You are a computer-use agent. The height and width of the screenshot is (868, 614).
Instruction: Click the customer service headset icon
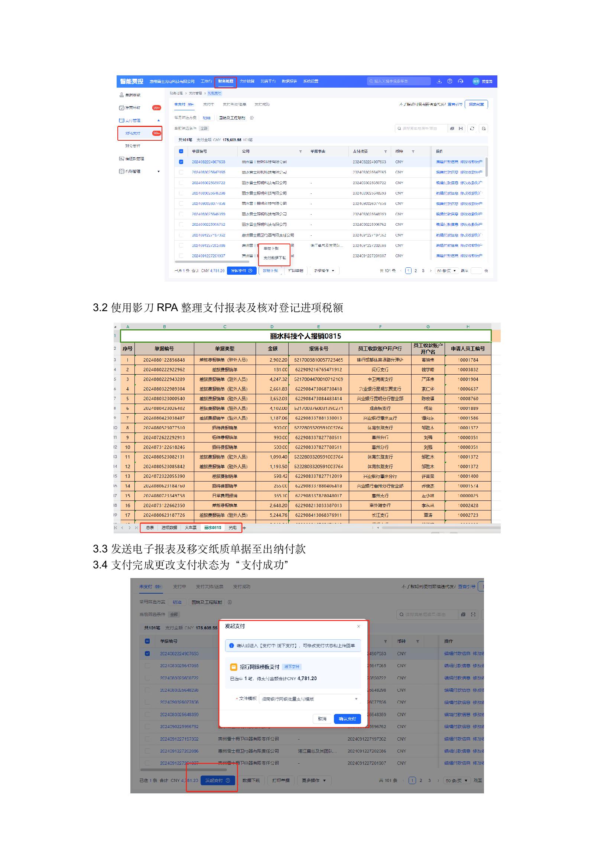(x=460, y=81)
